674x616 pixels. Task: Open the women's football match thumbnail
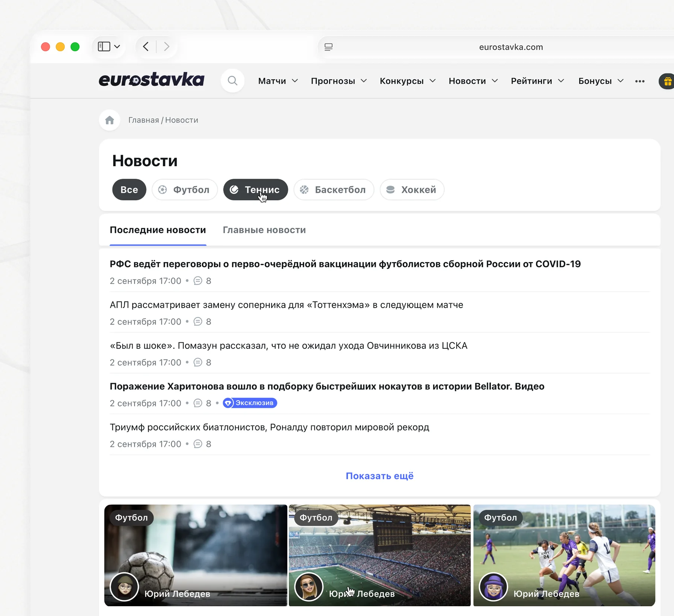click(564, 555)
